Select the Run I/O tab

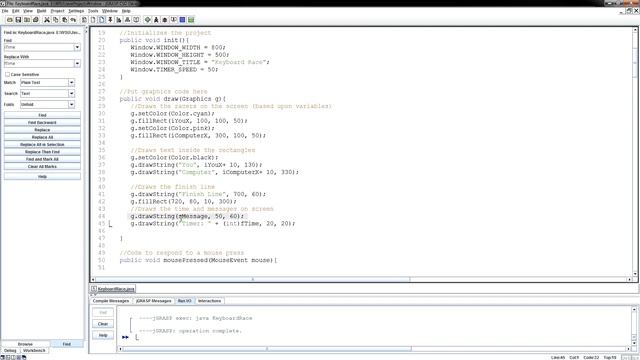184,301
